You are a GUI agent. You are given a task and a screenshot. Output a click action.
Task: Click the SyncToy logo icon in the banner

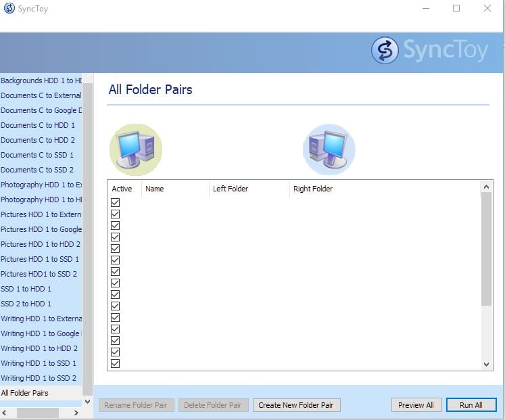(x=385, y=51)
